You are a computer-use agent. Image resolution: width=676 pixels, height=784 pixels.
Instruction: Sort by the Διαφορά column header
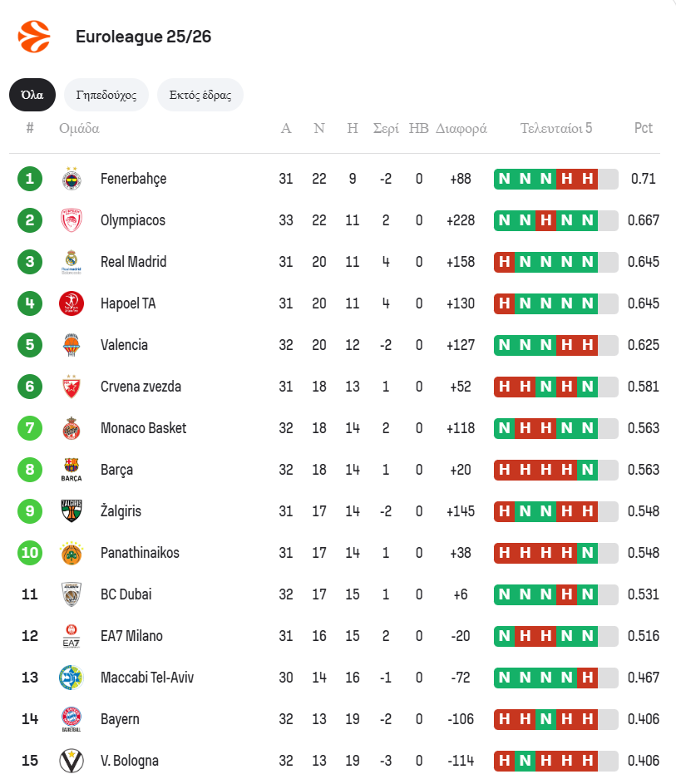click(461, 128)
